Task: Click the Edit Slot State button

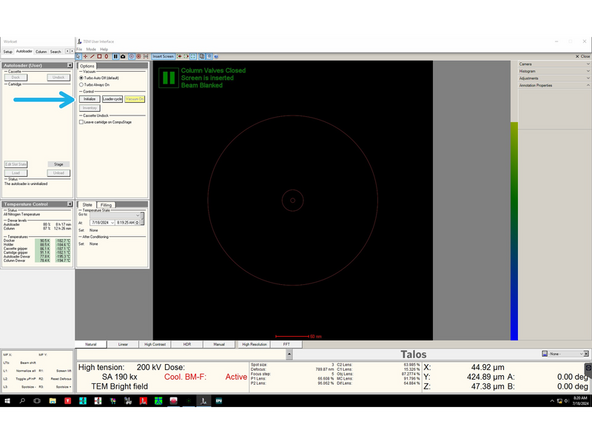Action: click(16, 164)
